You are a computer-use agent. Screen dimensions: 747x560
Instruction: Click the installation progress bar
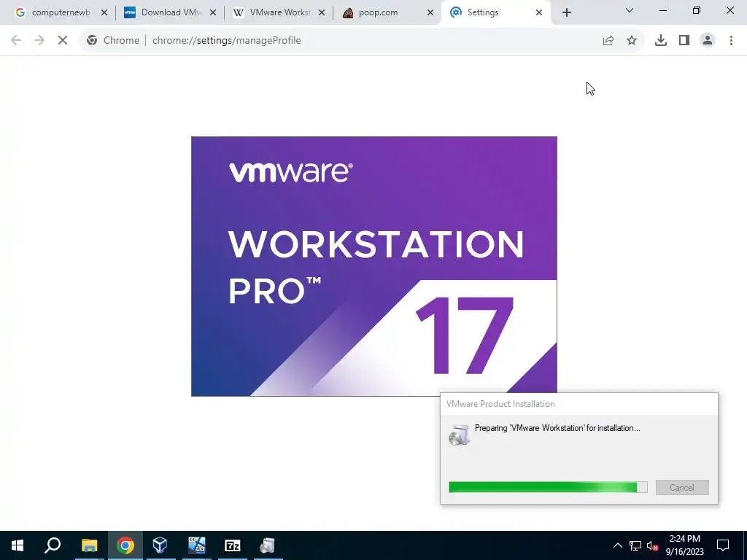coord(548,487)
